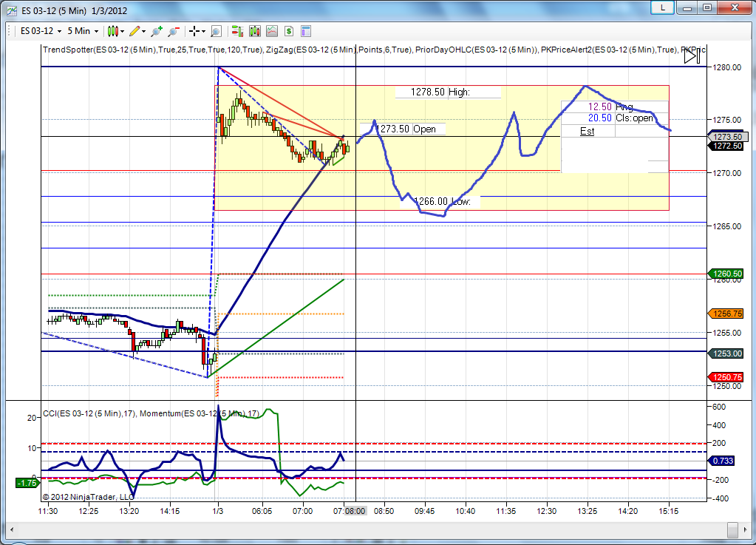756x545 pixels.
Task: Click the zoom out magnifier icon
Action: coord(173,31)
